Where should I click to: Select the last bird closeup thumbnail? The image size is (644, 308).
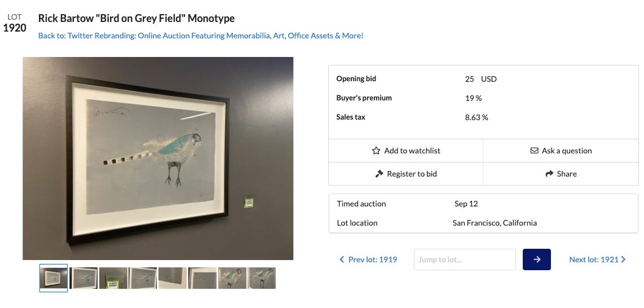(x=262, y=278)
